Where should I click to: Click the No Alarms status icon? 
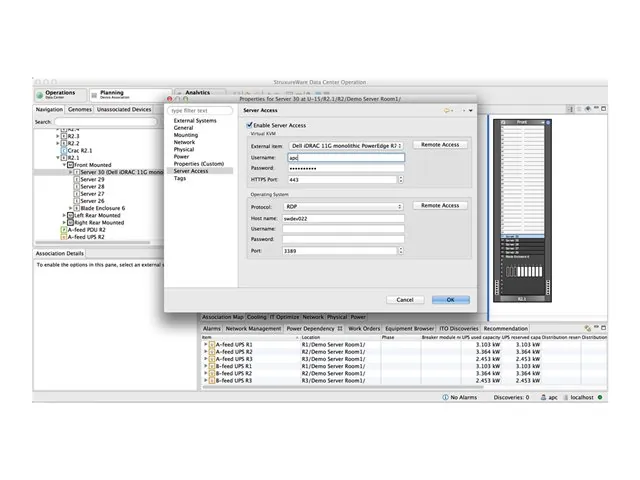click(x=446, y=397)
